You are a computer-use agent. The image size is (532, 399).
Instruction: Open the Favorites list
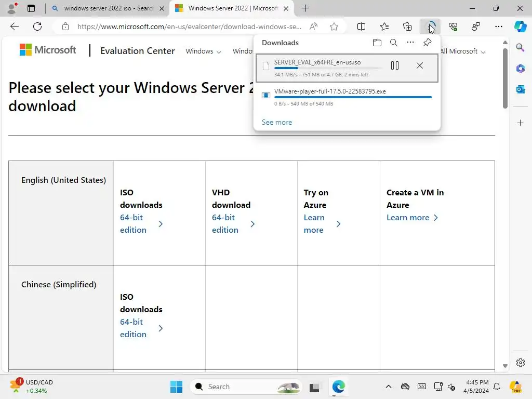(x=384, y=26)
